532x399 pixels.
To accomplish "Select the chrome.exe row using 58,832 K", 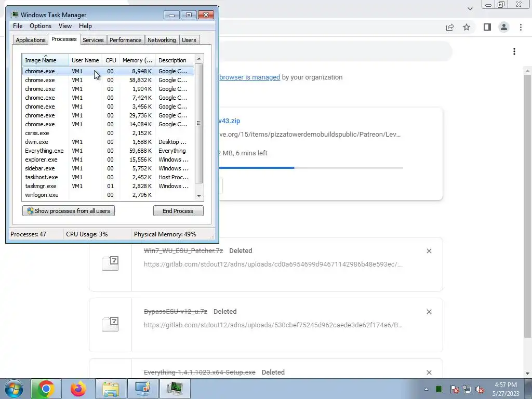I will tap(108, 80).
